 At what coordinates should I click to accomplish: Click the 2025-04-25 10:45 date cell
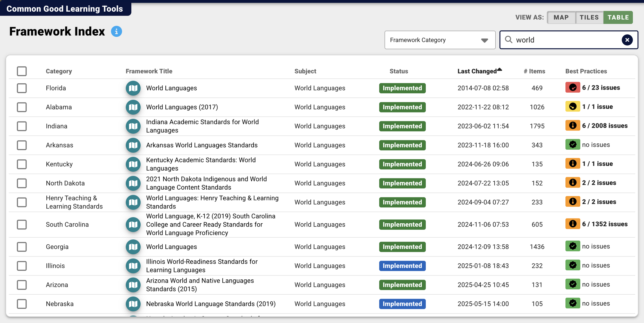(483, 285)
